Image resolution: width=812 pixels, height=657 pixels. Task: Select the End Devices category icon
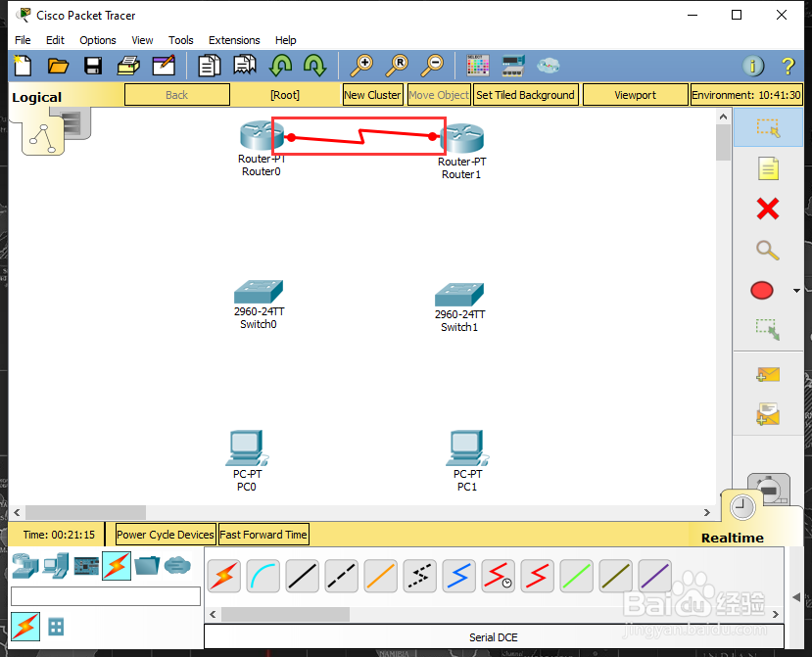tap(56, 565)
